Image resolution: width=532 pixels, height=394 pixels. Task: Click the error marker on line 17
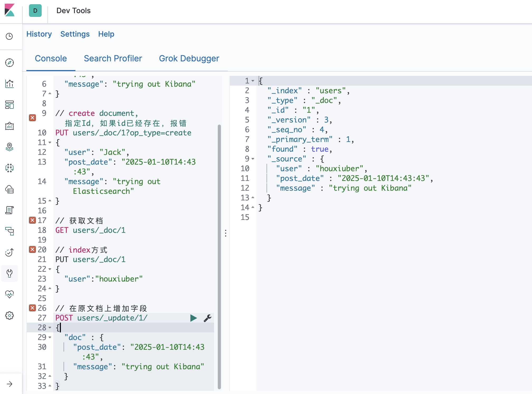tap(32, 220)
